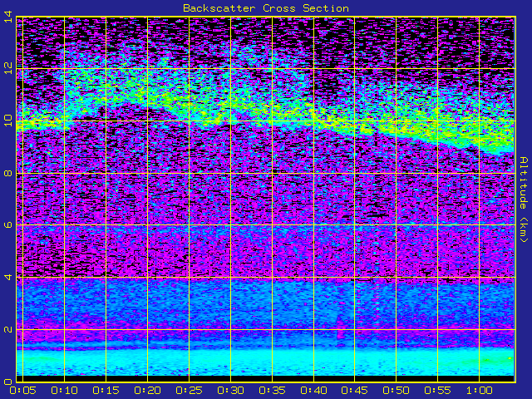The height and width of the screenshot is (399, 532).
Task: Click the 0:35 time axis label
Action: 272,391
